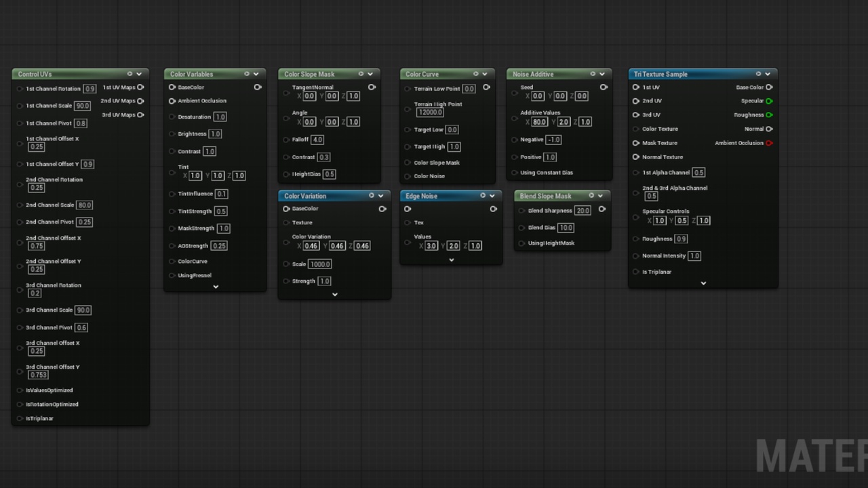Click the 1st UV Maps output pin
The width and height of the screenshot is (868, 488).
(x=140, y=87)
